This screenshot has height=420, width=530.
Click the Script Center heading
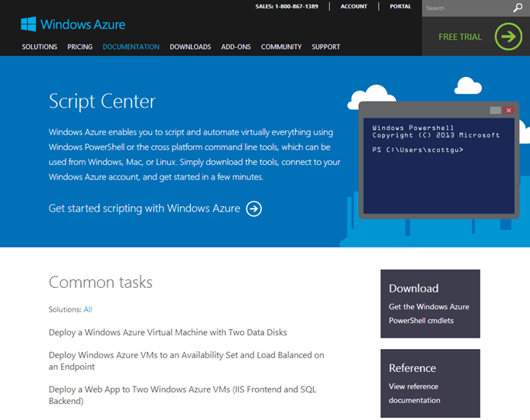[x=102, y=101]
